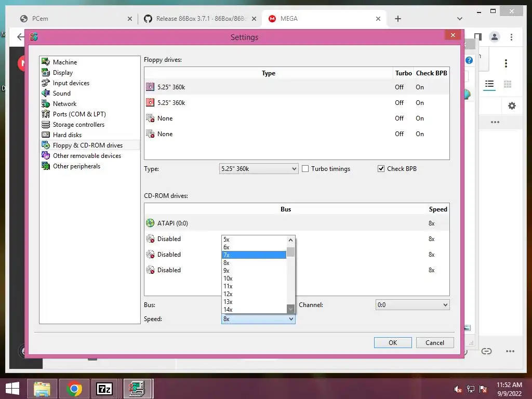Open the Channel 0:0 dropdown
The width and height of the screenshot is (532, 399).
(412, 304)
